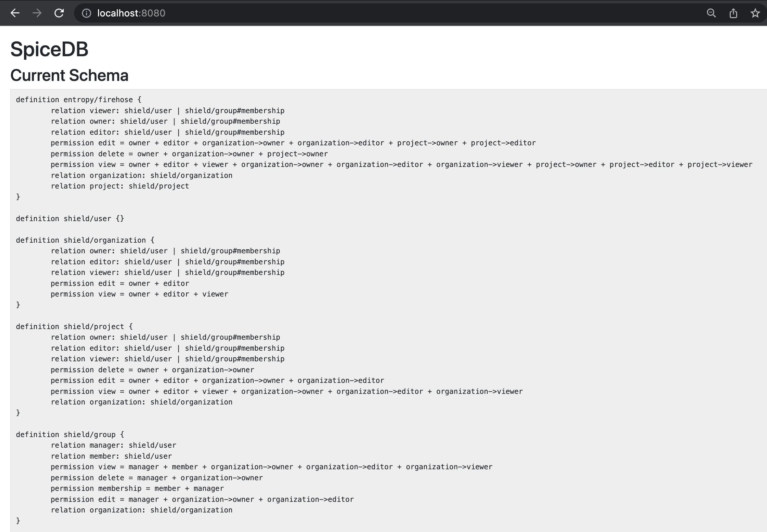Click shield/project "relation organization" line
Viewport: 767px width, 532px height.
[142, 402]
